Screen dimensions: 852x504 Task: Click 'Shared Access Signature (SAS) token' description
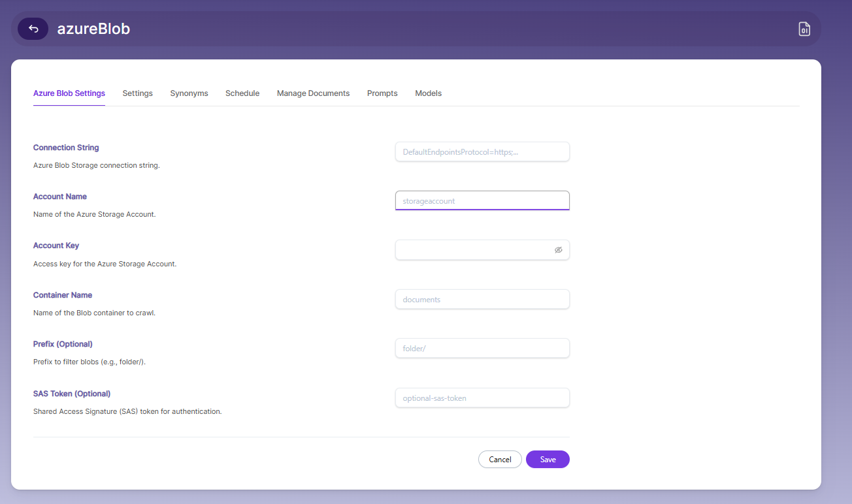tap(127, 411)
